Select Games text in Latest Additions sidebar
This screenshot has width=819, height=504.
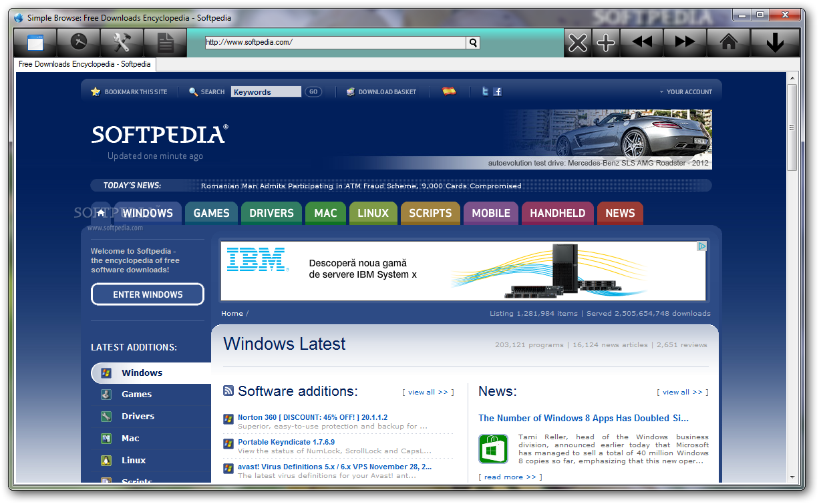(136, 395)
